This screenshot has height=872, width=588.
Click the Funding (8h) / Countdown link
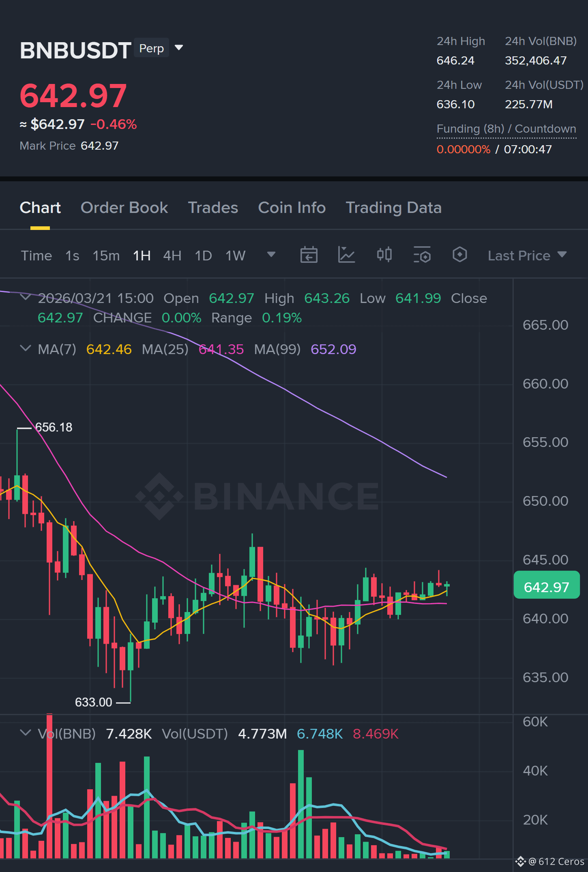pyautogui.click(x=506, y=129)
